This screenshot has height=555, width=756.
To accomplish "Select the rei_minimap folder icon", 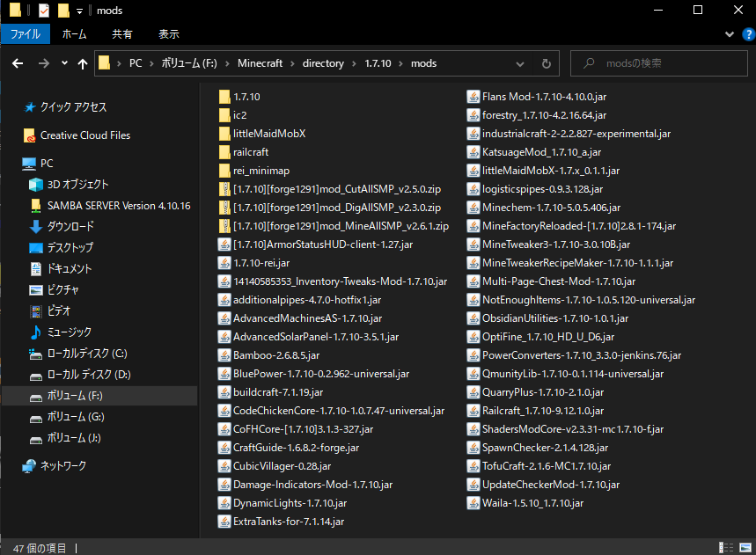I will click(x=224, y=171).
